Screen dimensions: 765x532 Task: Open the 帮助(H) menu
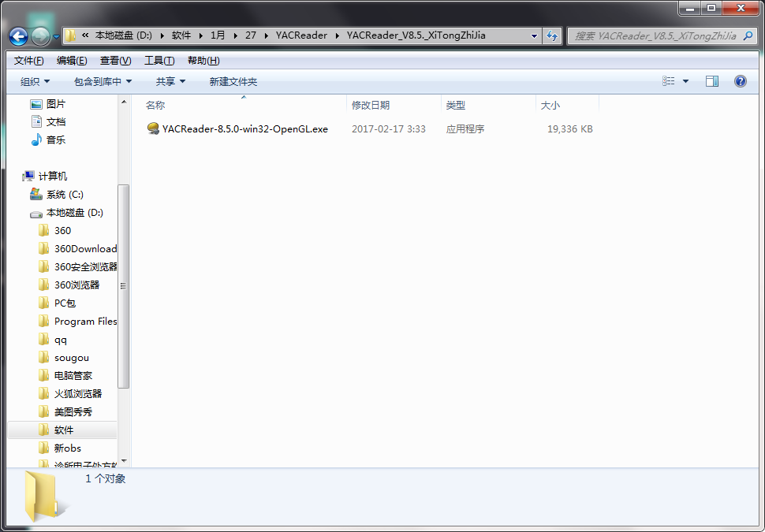[203, 61]
